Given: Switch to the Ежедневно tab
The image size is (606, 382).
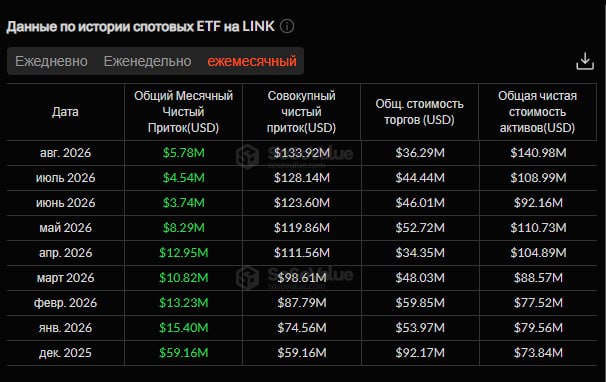Looking at the screenshot, I should pos(51,61).
